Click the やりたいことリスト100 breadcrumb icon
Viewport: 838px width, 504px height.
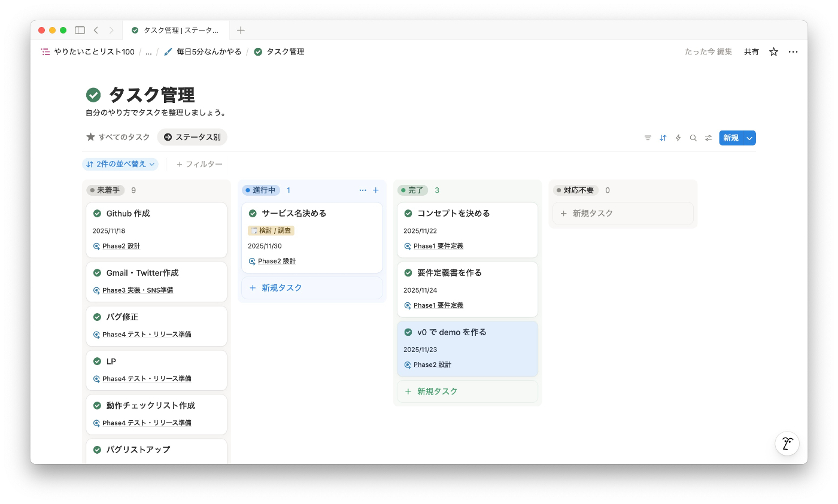coord(45,51)
